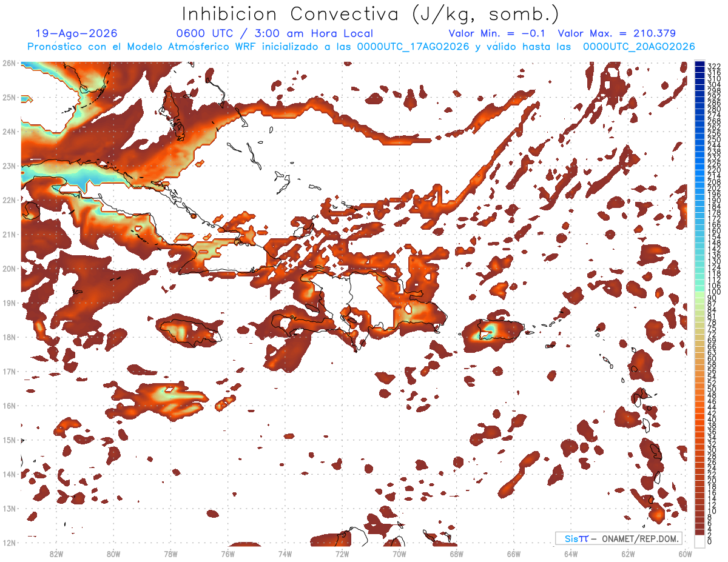Image resolution: width=728 pixels, height=562 pixels.
Task: Click the "26N" latitude axis label
Action: click(8, 63)
